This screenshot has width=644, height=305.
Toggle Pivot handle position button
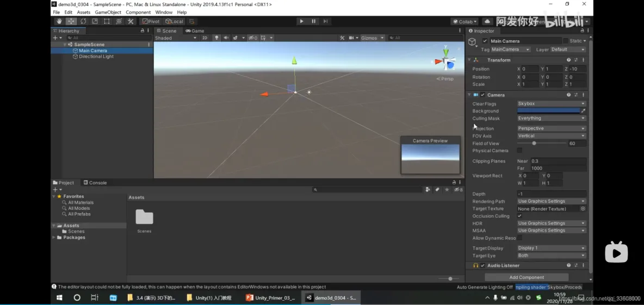tap(151, 21)
